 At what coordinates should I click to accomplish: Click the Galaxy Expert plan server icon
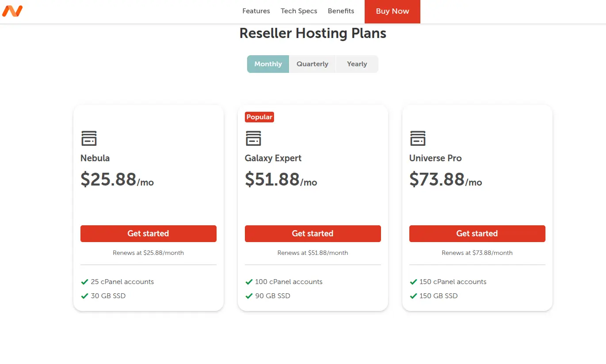click(x=253, y=138)
